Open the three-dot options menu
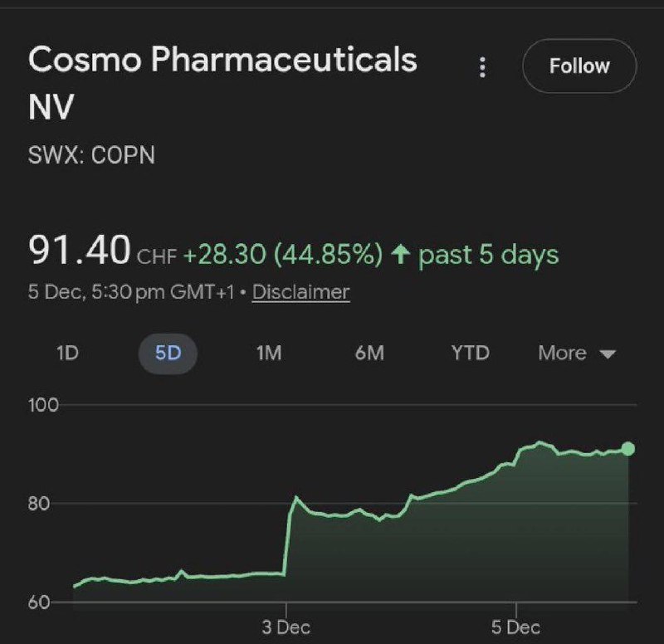This screenshot has height=644, width=664. [482, 67]
